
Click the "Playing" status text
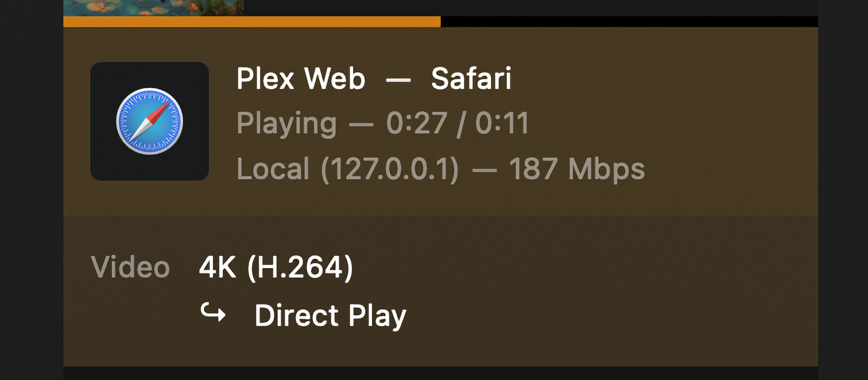tap(286, 124)
